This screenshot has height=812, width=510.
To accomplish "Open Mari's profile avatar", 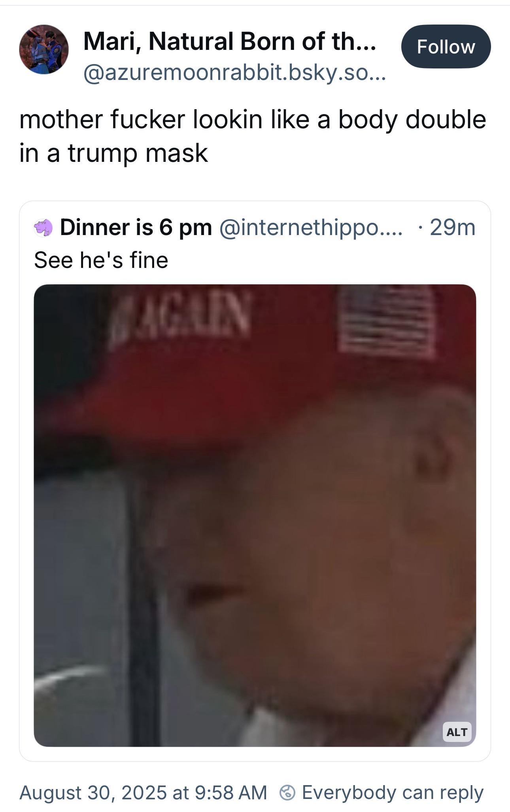I will point(44,49).
